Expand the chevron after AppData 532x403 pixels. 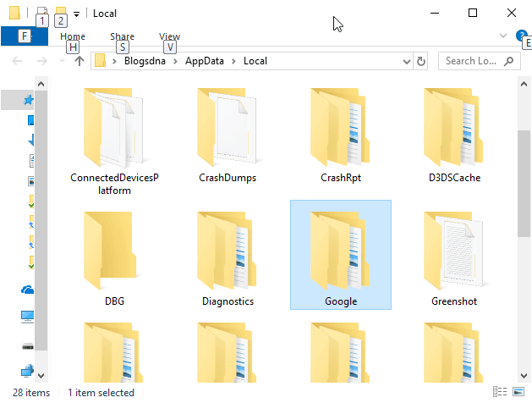tap(233, 61)
